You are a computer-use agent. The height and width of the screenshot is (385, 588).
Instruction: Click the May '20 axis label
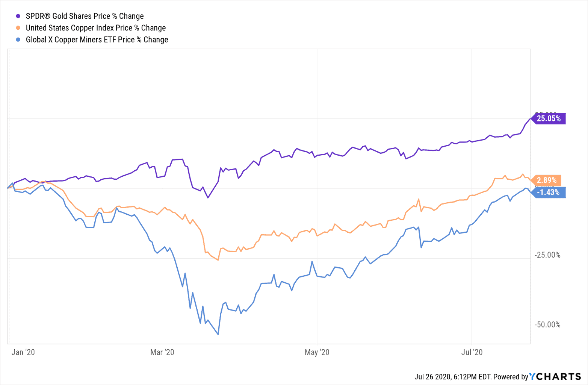coord(317,352)
